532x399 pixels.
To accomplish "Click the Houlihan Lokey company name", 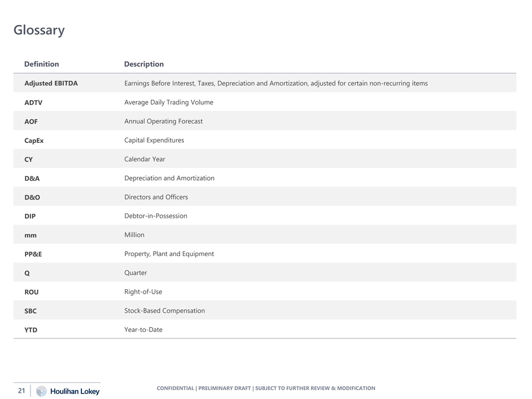I will [75, 392].
